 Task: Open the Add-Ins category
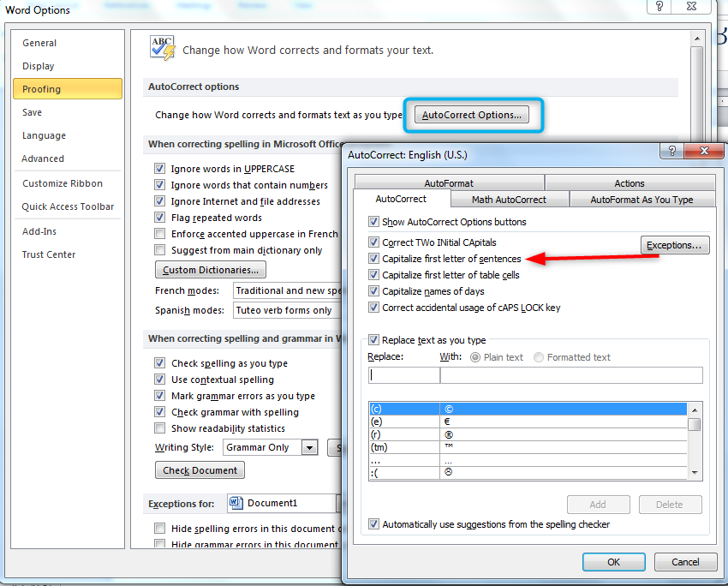[39, 231]
